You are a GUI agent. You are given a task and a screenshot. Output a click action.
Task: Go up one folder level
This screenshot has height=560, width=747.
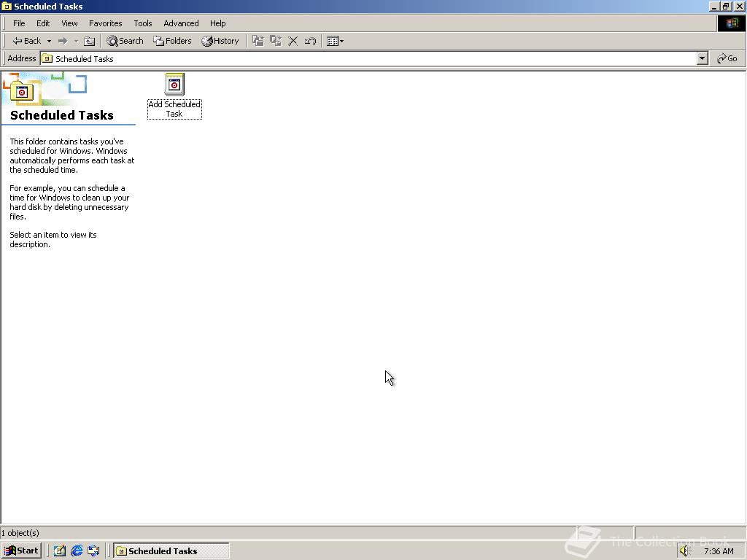90,41
